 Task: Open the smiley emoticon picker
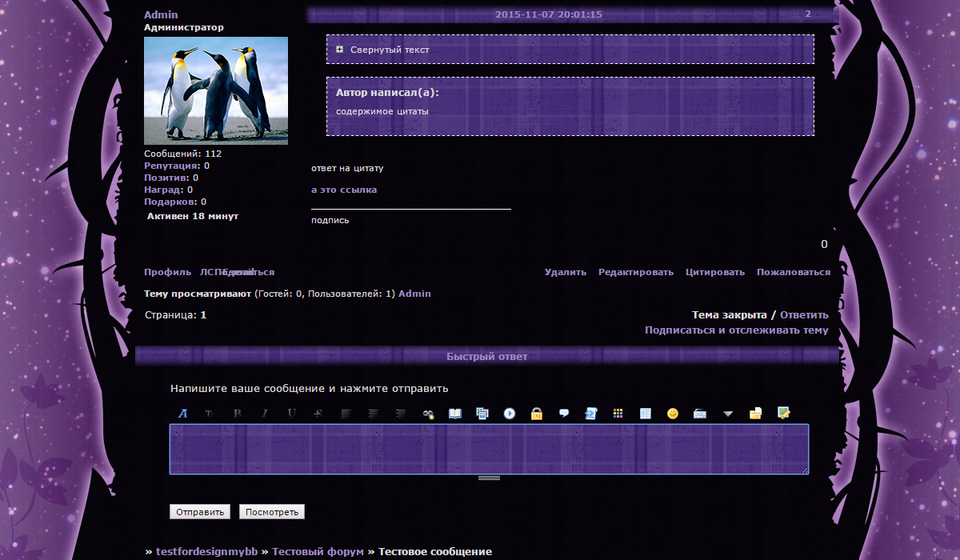pos(673,414)
